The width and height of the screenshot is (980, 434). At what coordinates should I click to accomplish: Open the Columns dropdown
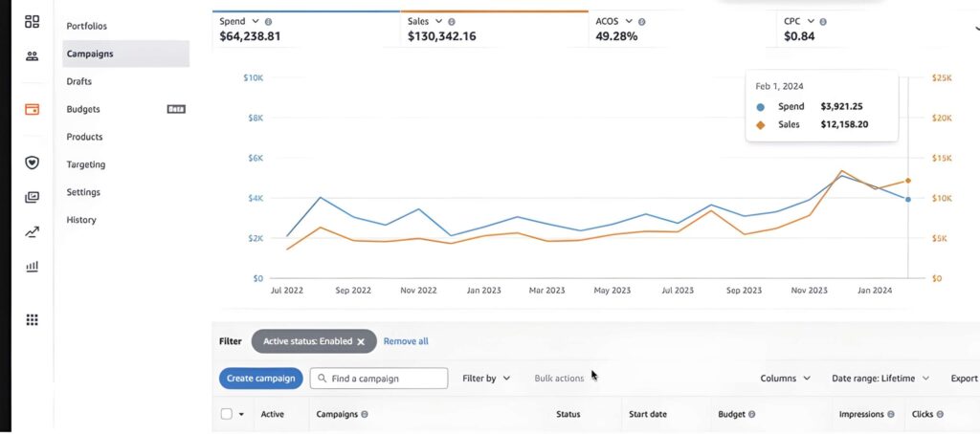(785, 379)
